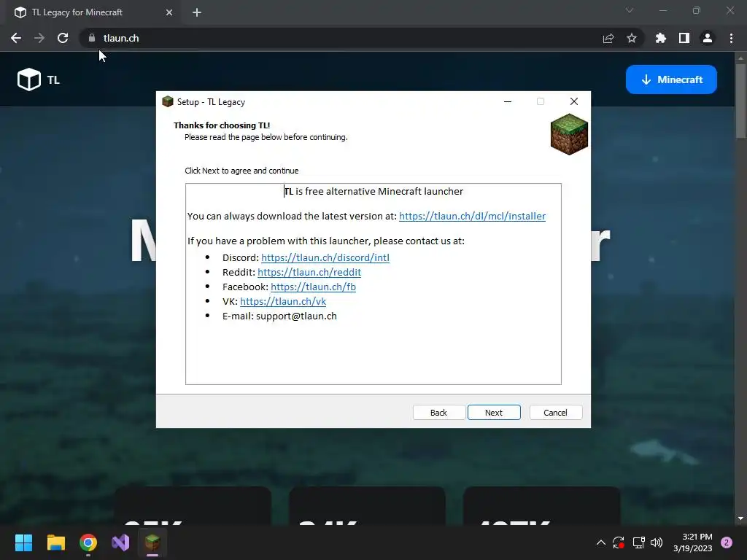Open Google Chrome from taskbar
This screenshot has height=560, width=747.
[88, 542]
